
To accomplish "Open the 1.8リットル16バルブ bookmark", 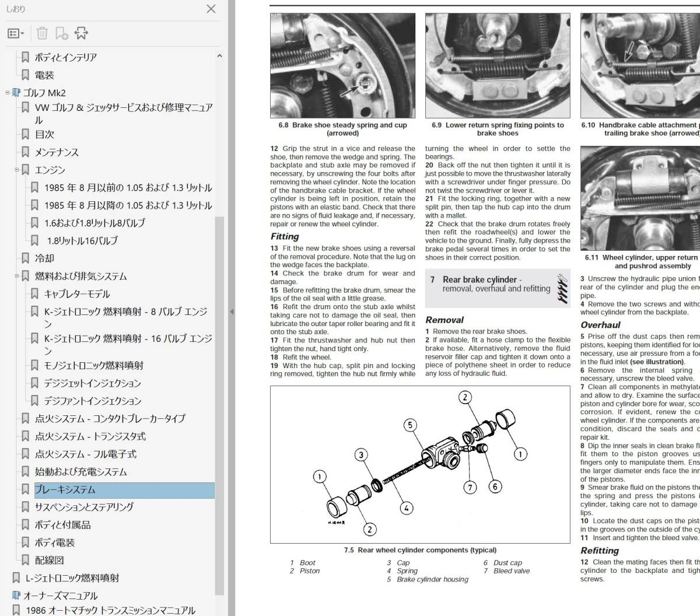I will (82, 240).
